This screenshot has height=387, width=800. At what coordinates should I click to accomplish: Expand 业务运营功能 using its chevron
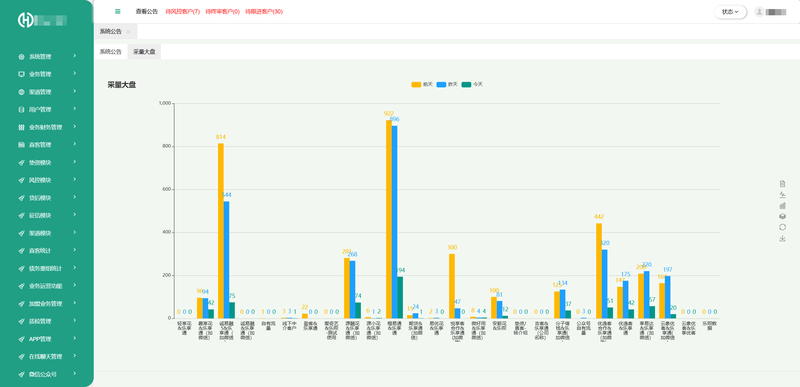point(74,286)
